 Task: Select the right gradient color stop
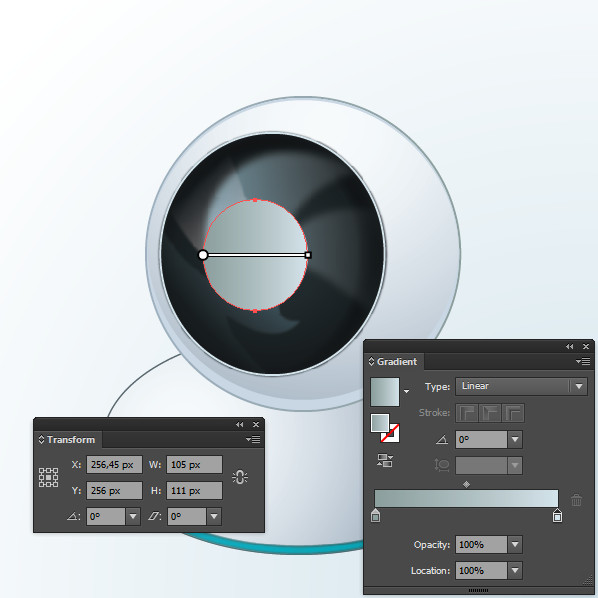[x=557, y=515]
